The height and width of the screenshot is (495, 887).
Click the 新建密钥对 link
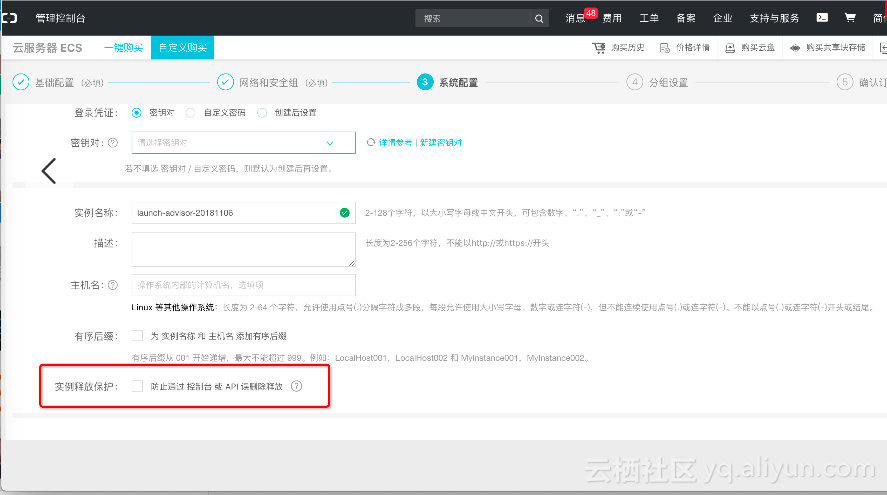[x=441, y=143]
